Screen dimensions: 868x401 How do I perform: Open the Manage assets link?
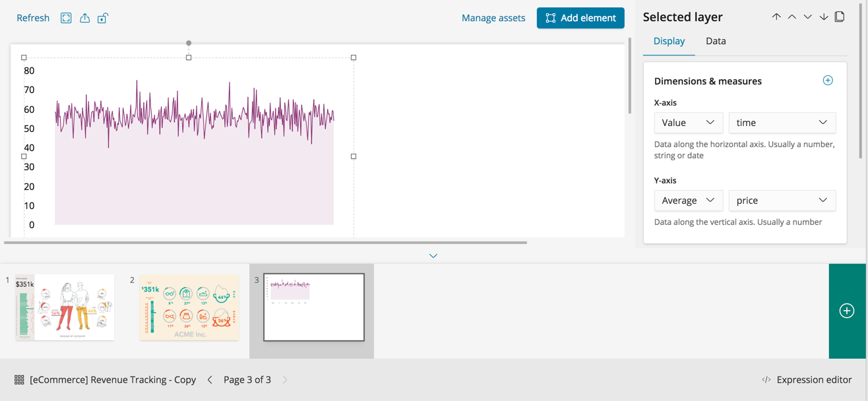493,18
